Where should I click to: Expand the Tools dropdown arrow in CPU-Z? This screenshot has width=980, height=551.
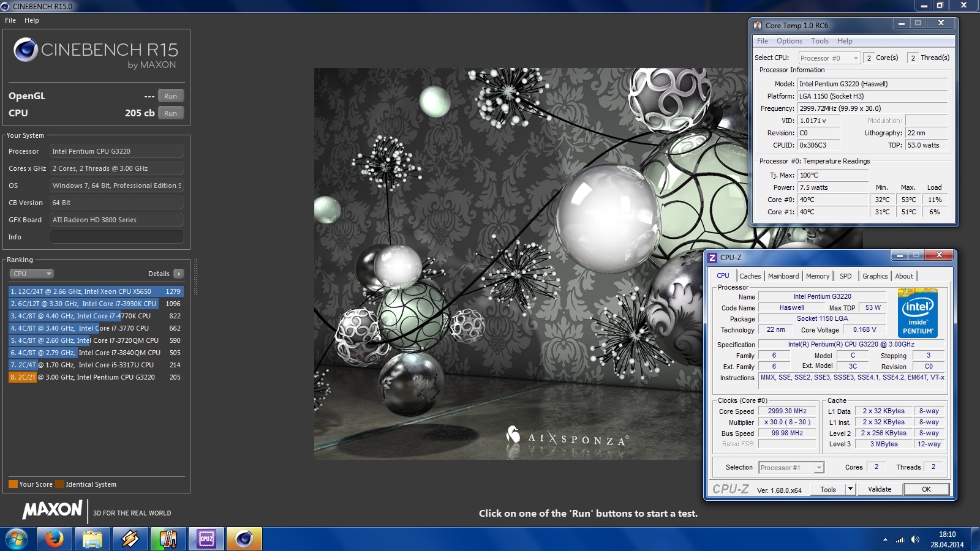coord(850,489)
